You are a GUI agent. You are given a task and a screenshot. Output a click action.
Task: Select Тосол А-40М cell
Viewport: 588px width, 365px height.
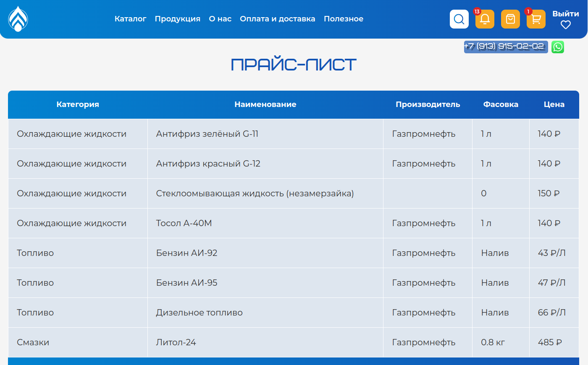click(265, 223)
